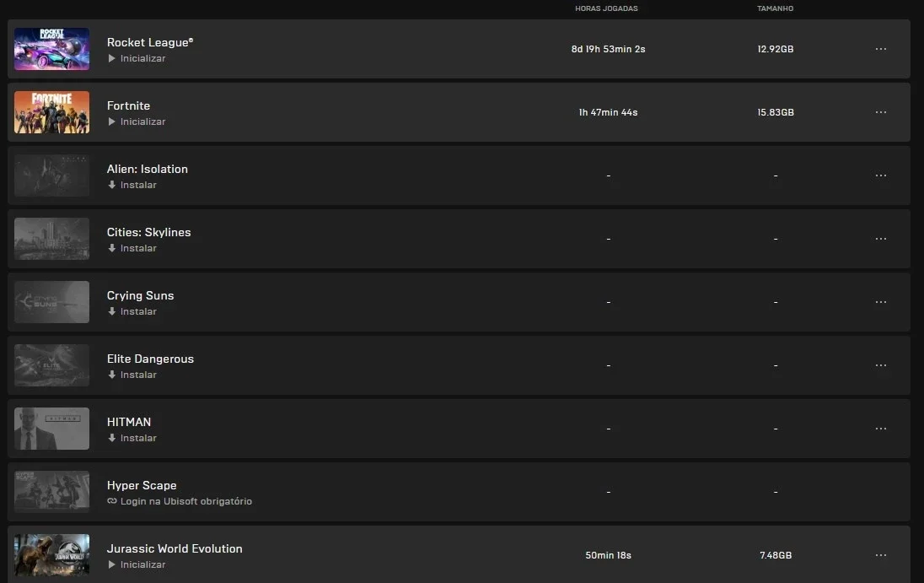Install Cities: Skylines via Instalar
924x583 pixels.
click(132, 248)
